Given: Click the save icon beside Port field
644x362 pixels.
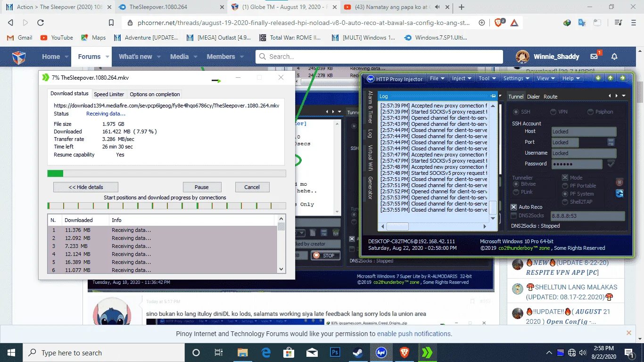Looking at the screenshot, I should click(x=611, y=142).
